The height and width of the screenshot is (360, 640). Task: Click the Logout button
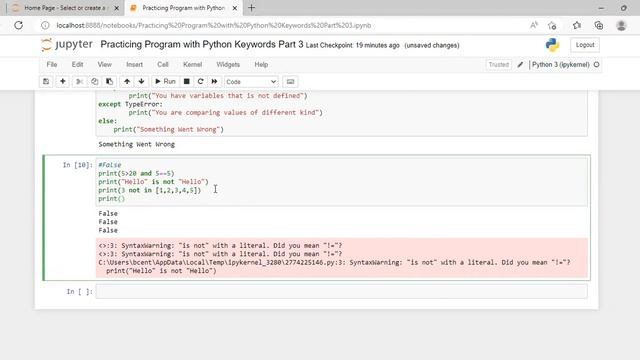(585, 45)
